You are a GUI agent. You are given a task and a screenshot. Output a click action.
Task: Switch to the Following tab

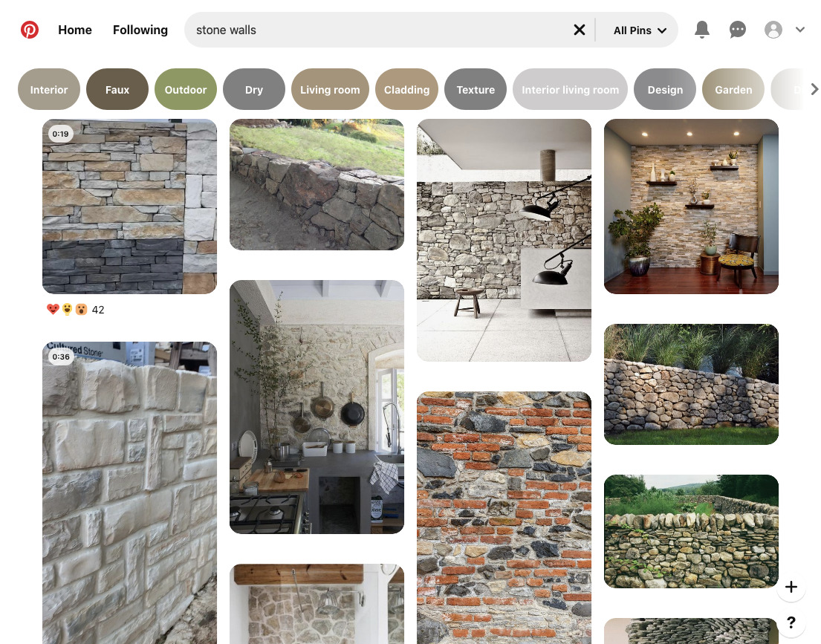pos(140,30)
